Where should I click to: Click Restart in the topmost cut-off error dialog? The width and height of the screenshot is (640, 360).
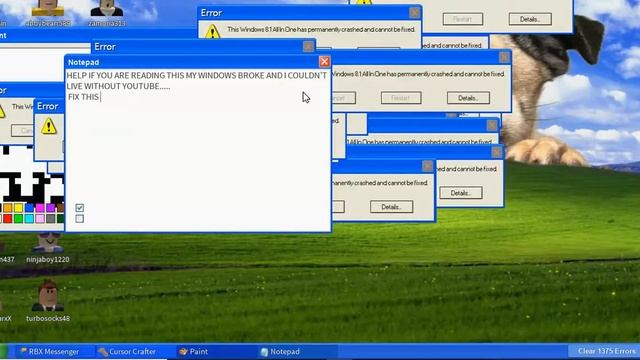(463, 19)
